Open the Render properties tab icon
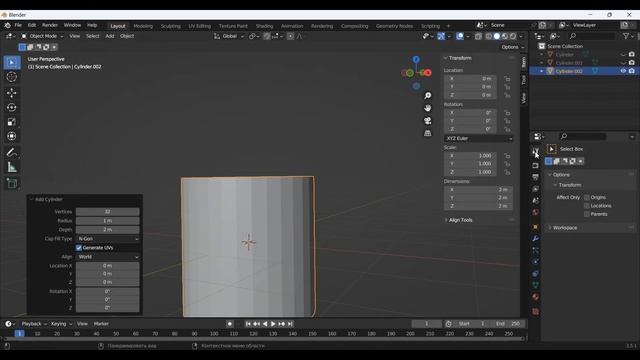 [536, 165]
